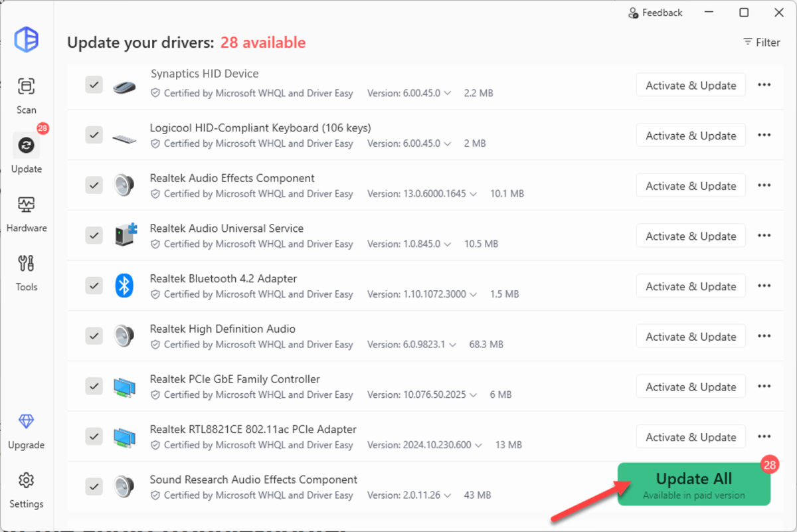Open more options for Synaptics HID Device
797x532 pixels.
764,84
